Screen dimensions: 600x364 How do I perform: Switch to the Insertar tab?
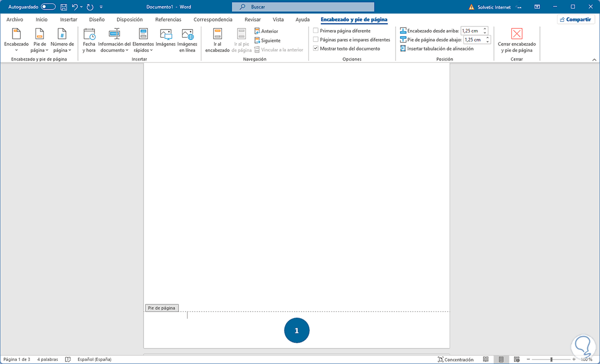(x=68, y=19)
